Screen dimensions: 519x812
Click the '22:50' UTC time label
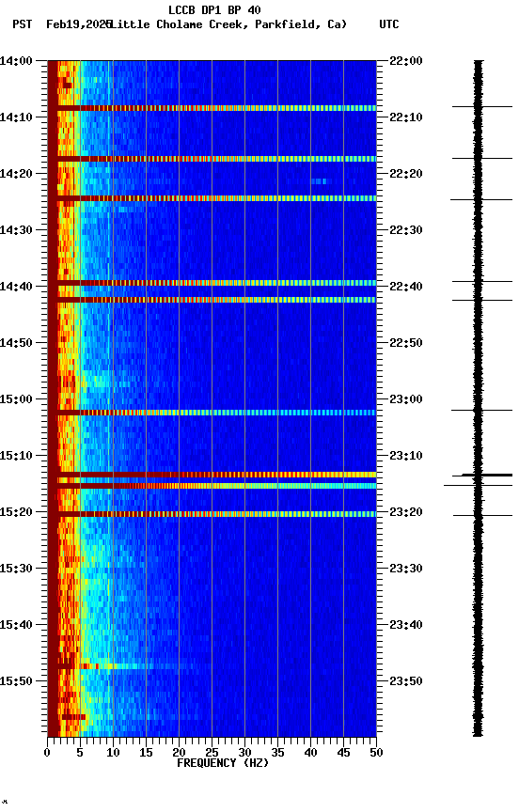click(x=406, y=343)
